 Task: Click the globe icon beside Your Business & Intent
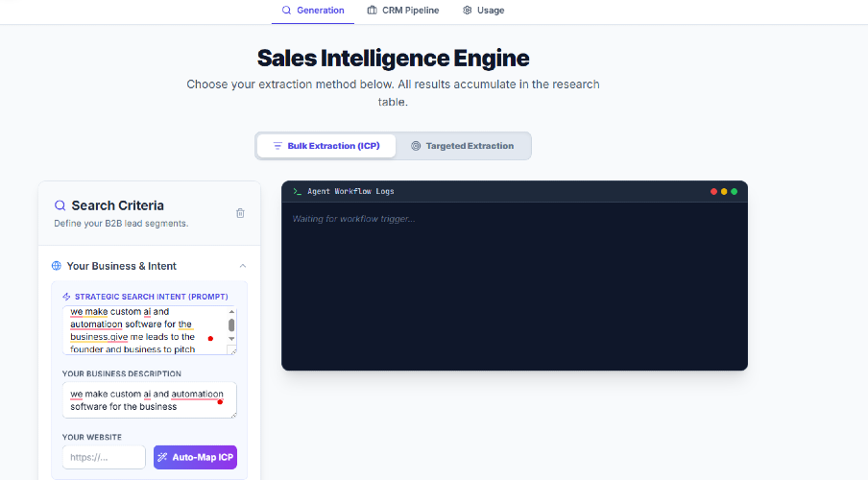(x=57, y=266)
